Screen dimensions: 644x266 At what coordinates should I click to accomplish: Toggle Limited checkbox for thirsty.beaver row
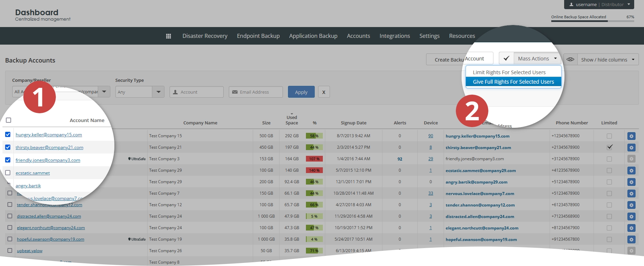609,147
